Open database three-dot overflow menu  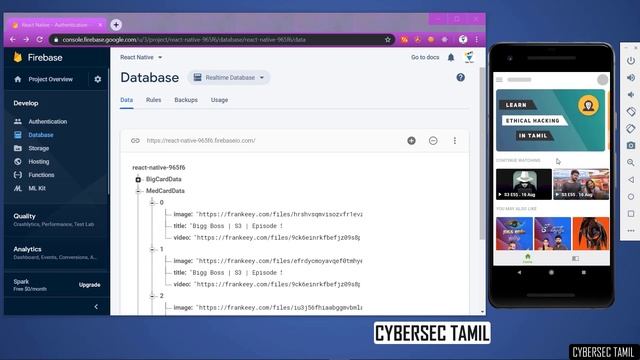(455, 140)
